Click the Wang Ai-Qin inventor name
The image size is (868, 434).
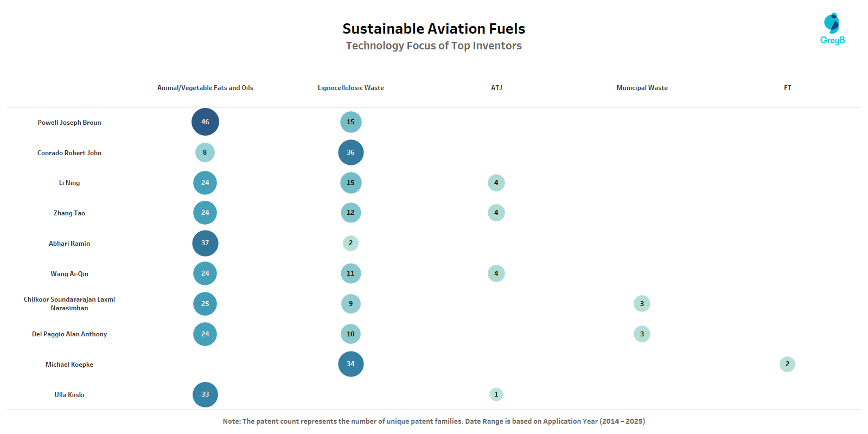click(x=69, y=274)
